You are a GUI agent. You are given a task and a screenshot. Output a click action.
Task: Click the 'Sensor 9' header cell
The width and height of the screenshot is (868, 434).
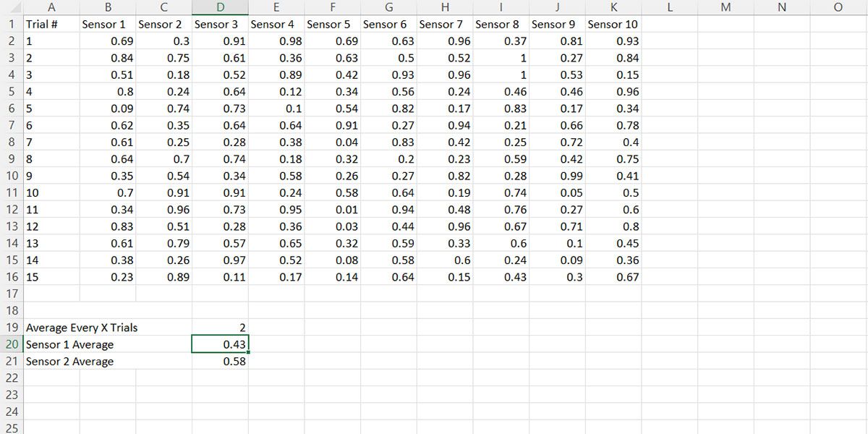coord(557,24)
